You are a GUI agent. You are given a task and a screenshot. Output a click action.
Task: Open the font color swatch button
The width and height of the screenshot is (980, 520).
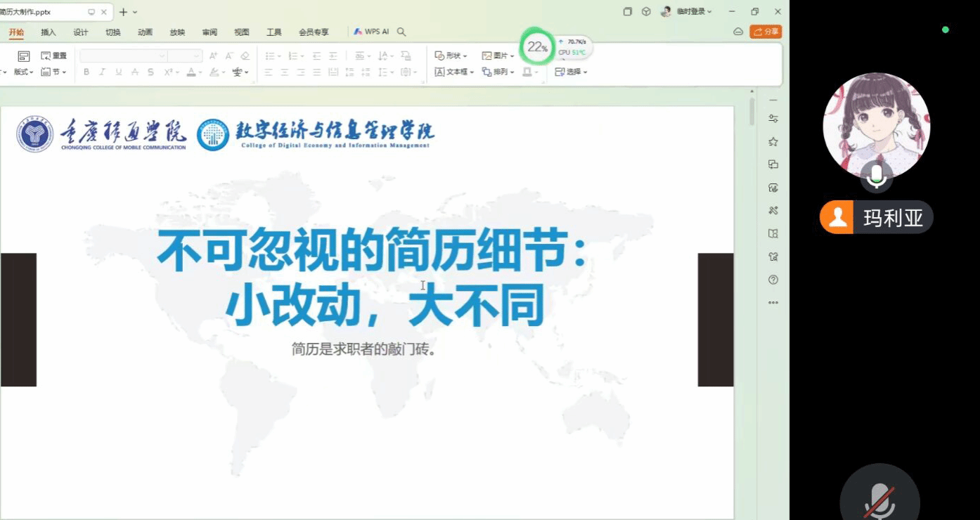(x=191, y=72)
